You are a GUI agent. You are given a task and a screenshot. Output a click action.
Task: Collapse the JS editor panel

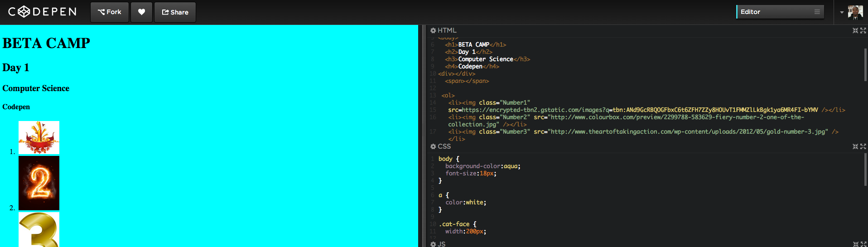(855, 244)
